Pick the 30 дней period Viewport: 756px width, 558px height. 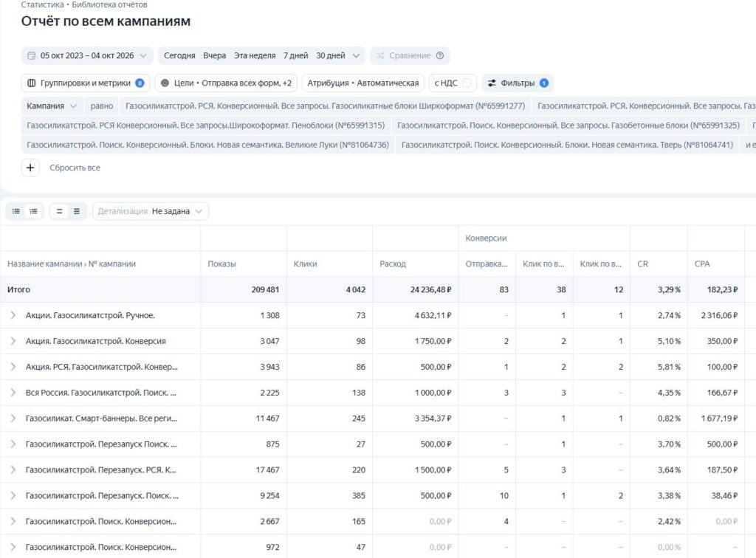click(331, 55)
